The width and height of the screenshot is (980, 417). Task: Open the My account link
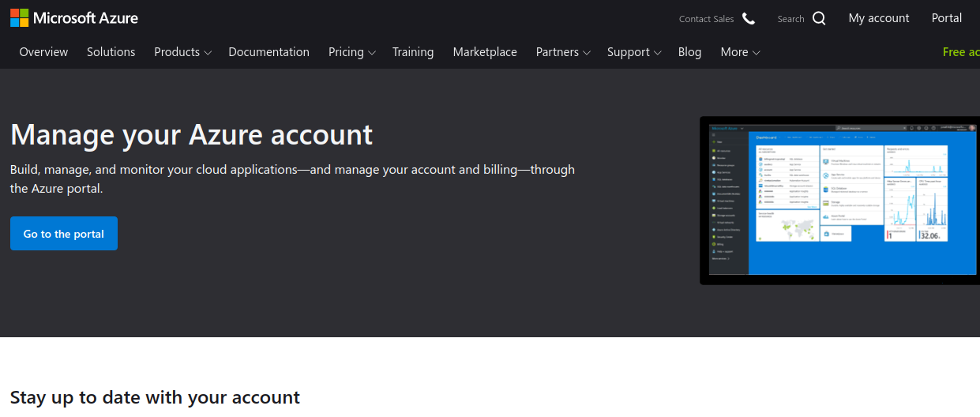tap(879, 18)
